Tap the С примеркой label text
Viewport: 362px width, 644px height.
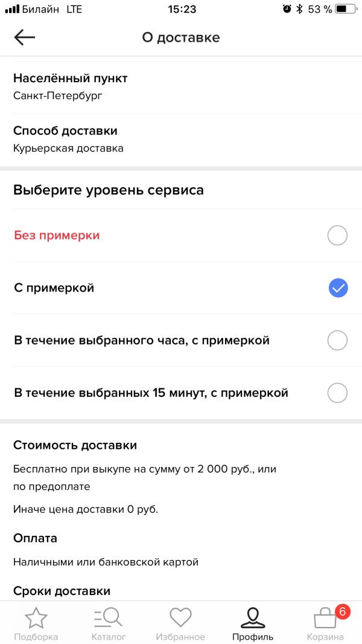tap(54, 288)
